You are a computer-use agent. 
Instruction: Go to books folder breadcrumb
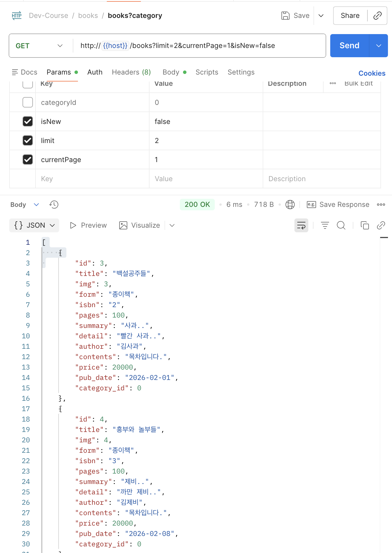88,16
